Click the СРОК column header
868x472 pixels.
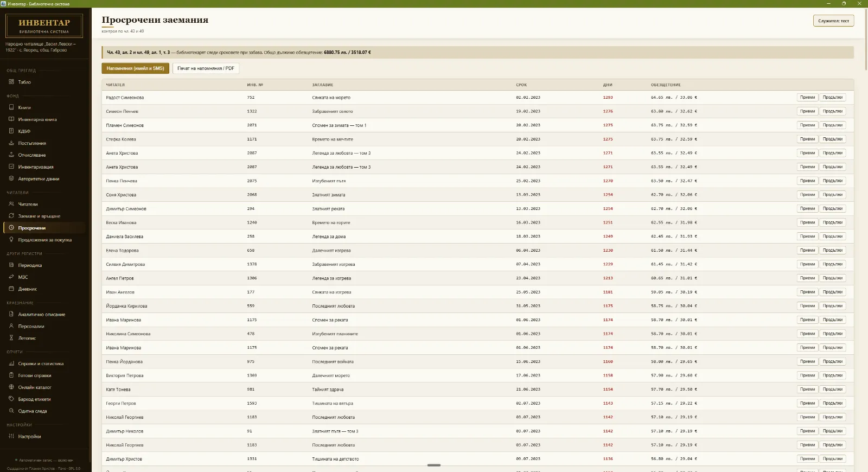point(521,85)
